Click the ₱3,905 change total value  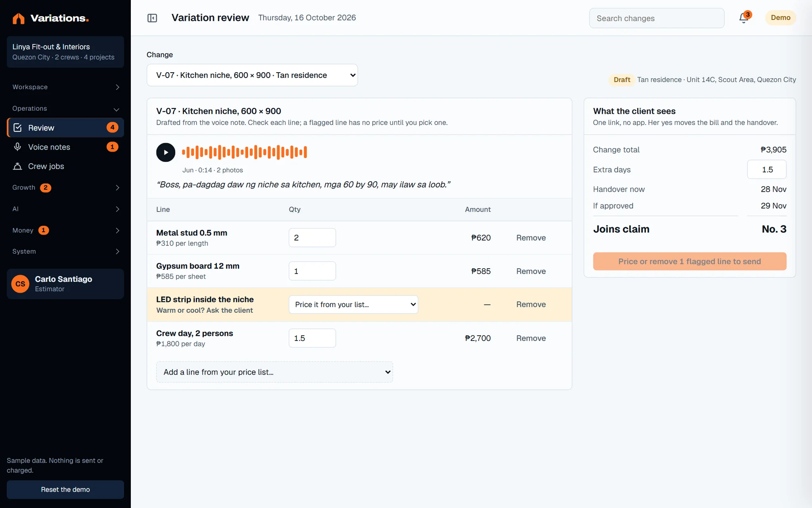773,150
